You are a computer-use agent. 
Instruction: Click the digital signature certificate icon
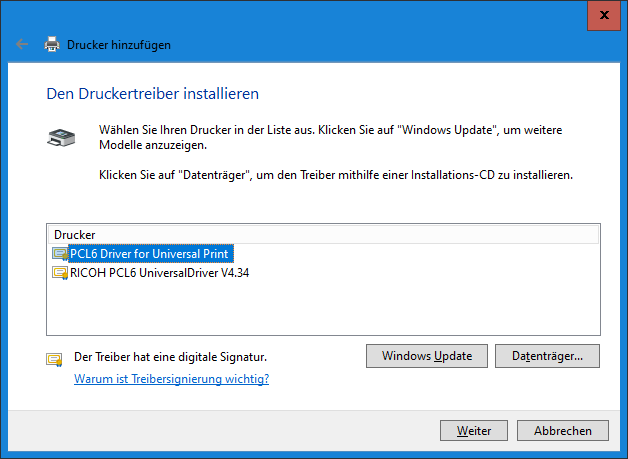54,358
